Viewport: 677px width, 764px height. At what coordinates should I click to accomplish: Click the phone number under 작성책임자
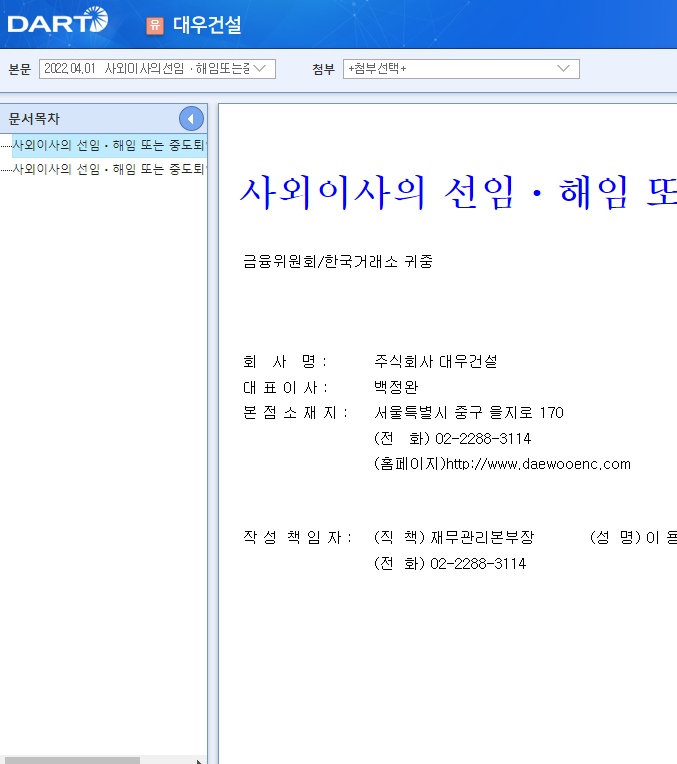[x=478, y=564]
